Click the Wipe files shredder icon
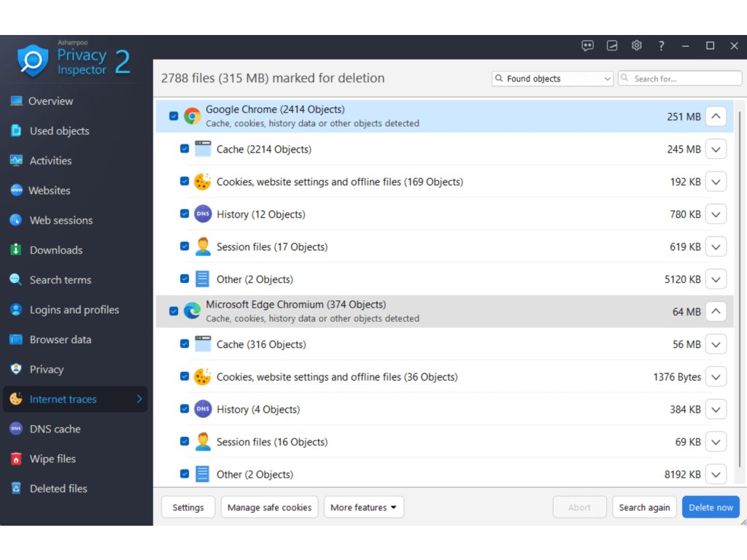747x560 pixels. click(x=16, y=459)
